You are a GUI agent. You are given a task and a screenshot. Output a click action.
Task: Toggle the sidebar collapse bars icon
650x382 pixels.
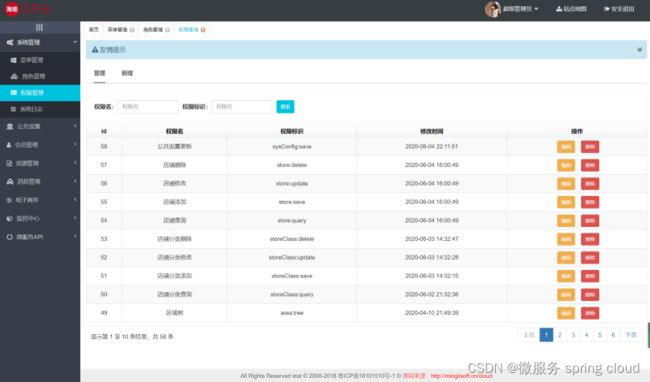[x=39, y=27]
